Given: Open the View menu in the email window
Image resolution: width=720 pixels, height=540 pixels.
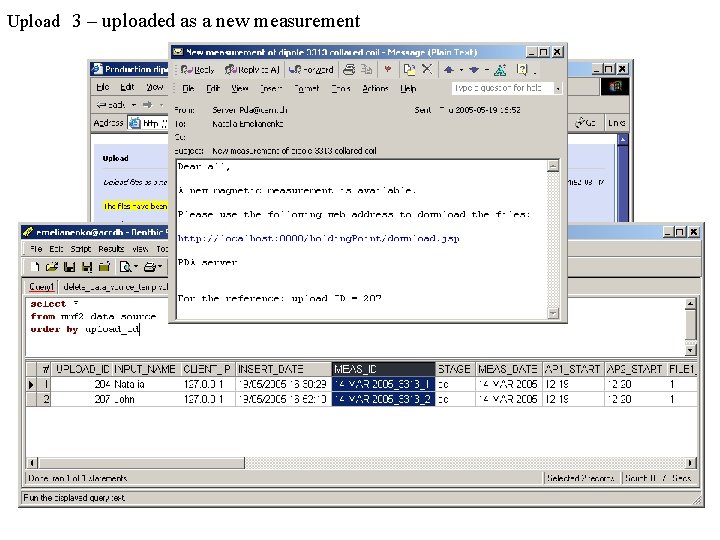Looking at the screenshot, I should point(240,89).
